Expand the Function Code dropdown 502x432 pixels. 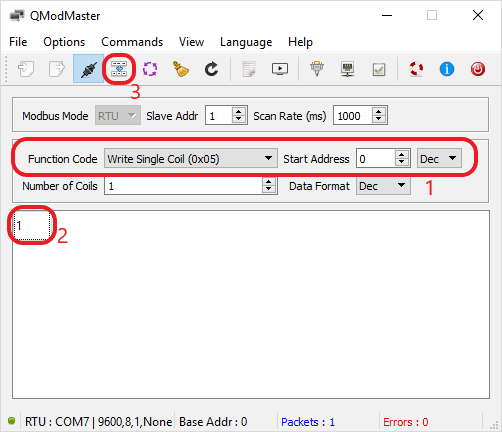tap(191, 158)
